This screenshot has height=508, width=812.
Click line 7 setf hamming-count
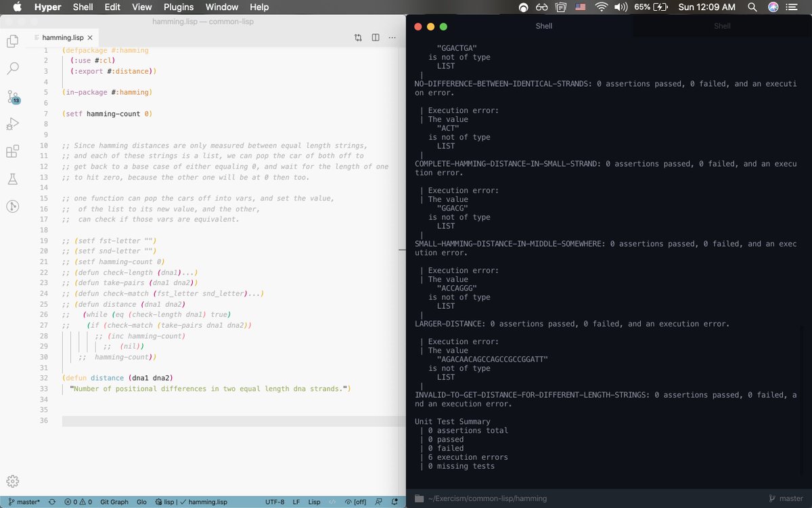point(107,114)
